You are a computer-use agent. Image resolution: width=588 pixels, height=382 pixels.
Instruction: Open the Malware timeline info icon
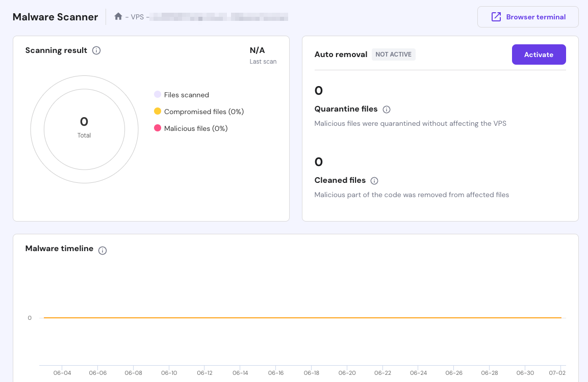[x=103, y=250]
